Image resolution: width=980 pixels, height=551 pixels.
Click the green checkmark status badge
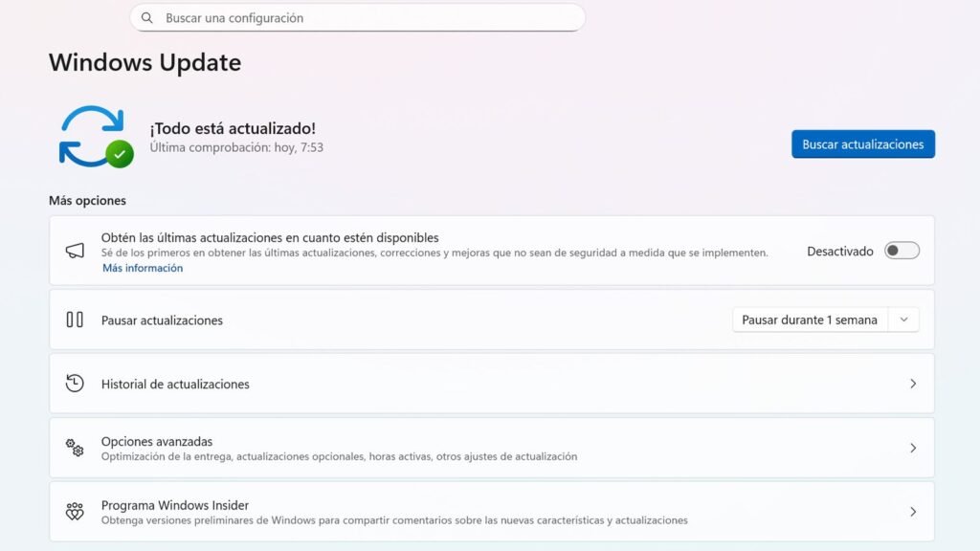(x=120, y=153)
